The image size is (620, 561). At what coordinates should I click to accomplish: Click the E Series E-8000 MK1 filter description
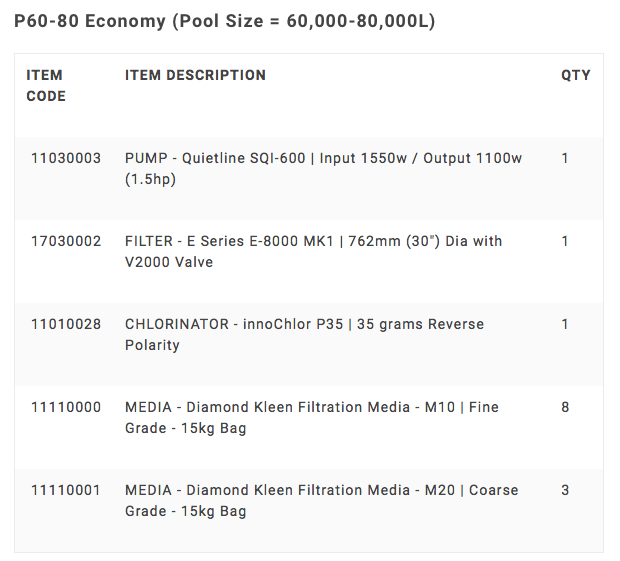313,251
